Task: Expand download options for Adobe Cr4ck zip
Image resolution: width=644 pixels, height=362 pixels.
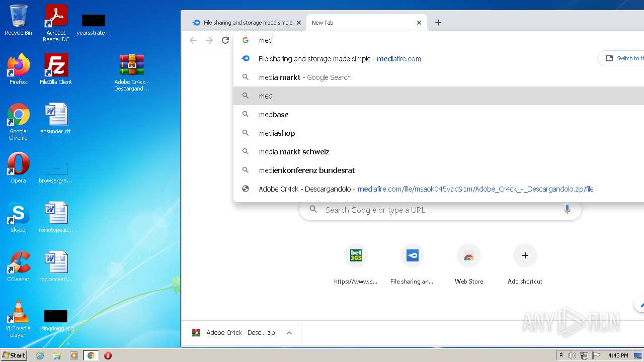Action: [x=289, y=333]
